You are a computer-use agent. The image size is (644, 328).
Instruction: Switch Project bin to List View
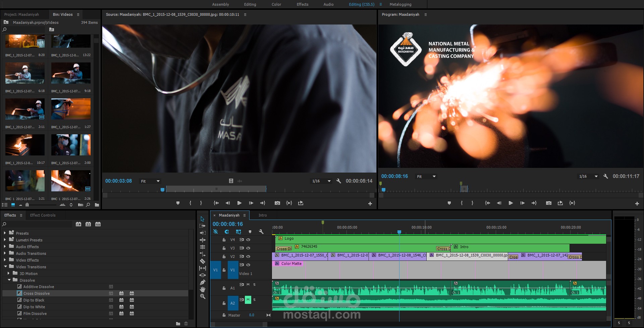[5, 204]
